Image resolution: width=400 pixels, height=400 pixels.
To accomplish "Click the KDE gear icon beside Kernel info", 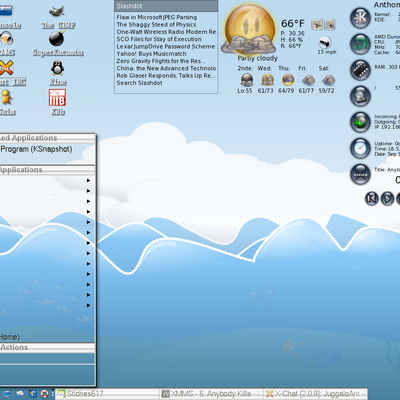I will click(360, 17).
